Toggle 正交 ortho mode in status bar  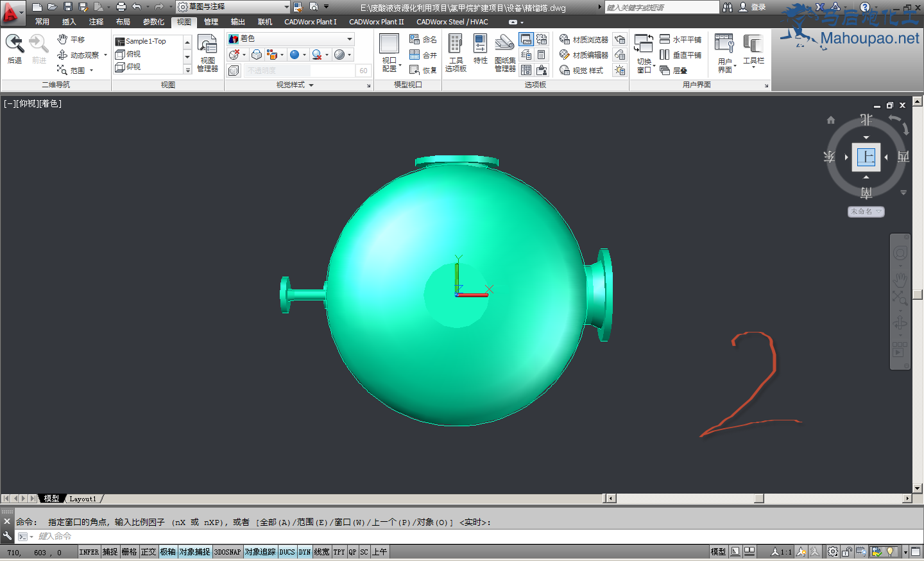coord(149,552)
